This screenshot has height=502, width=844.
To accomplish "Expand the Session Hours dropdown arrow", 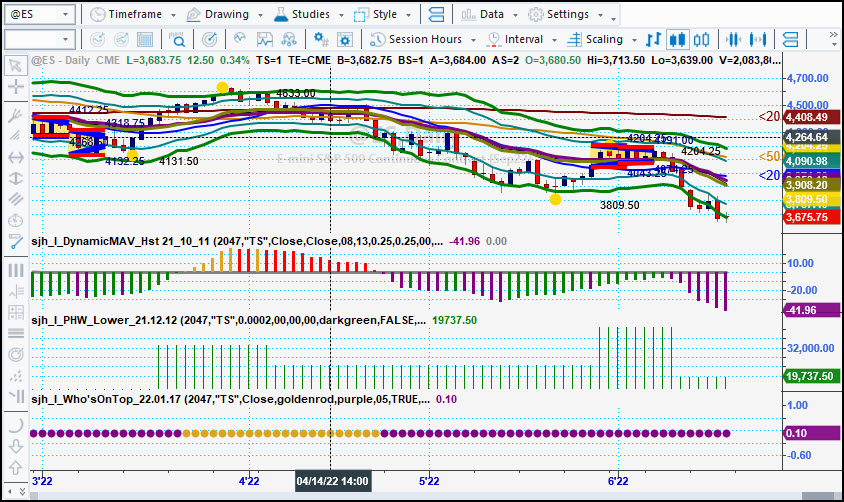I will pyautogui.click(x=473, y=40).
